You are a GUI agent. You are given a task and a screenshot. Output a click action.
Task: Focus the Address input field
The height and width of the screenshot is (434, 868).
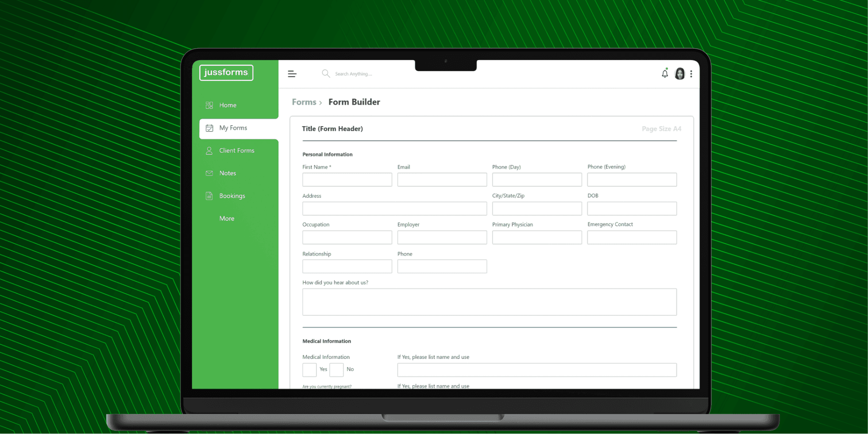click(x=395, y=209)
